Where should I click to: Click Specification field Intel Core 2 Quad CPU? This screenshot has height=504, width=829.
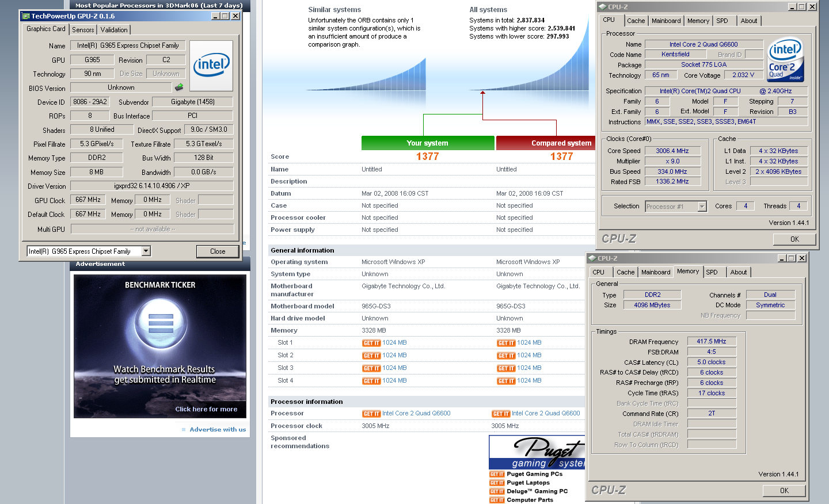(726, 91)
